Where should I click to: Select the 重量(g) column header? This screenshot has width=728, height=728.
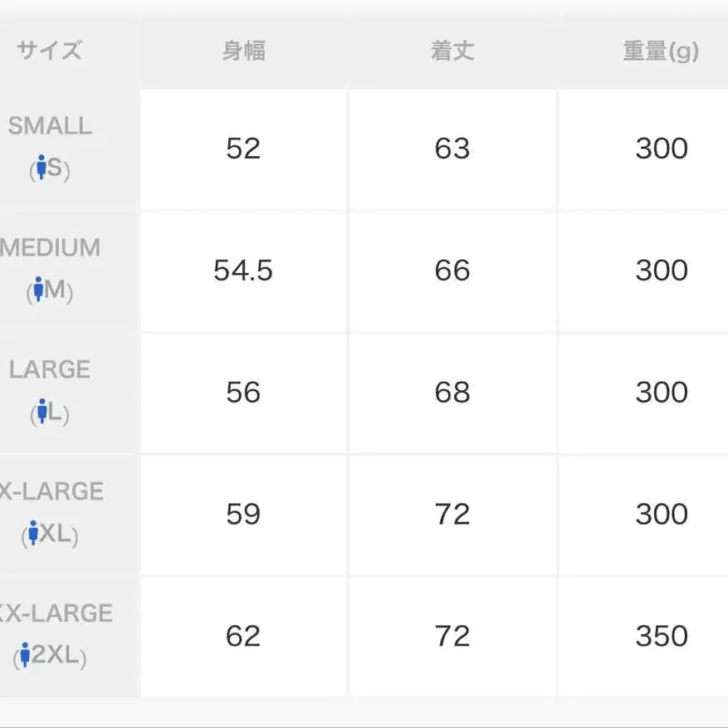tap(661, 51)
